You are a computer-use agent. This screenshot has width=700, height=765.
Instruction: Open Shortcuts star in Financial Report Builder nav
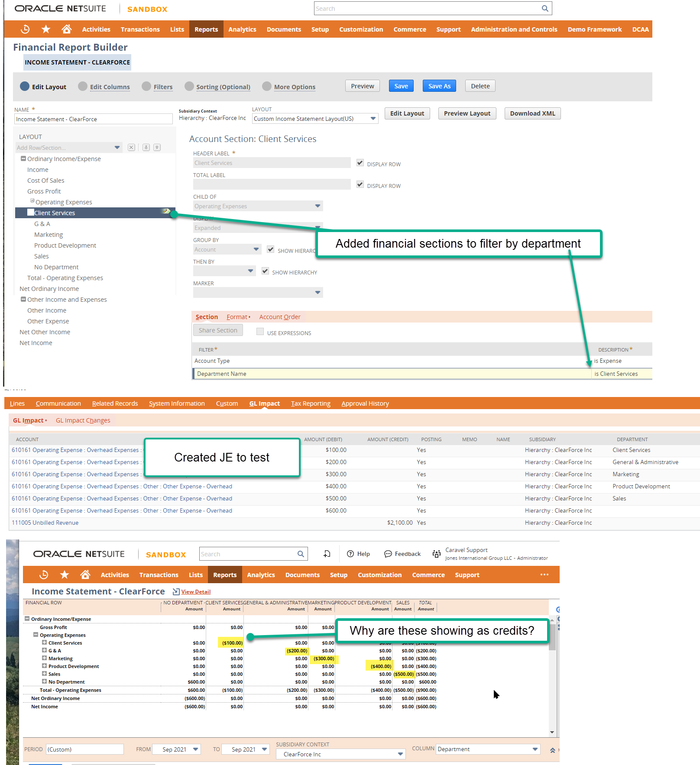tap(46, 29)
